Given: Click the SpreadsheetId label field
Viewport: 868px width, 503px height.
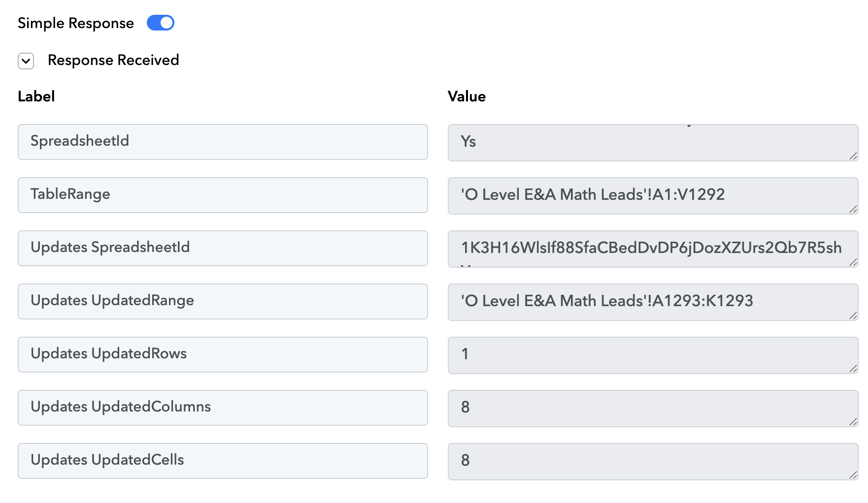Looking at the screenshot, I should coord(223,142).
